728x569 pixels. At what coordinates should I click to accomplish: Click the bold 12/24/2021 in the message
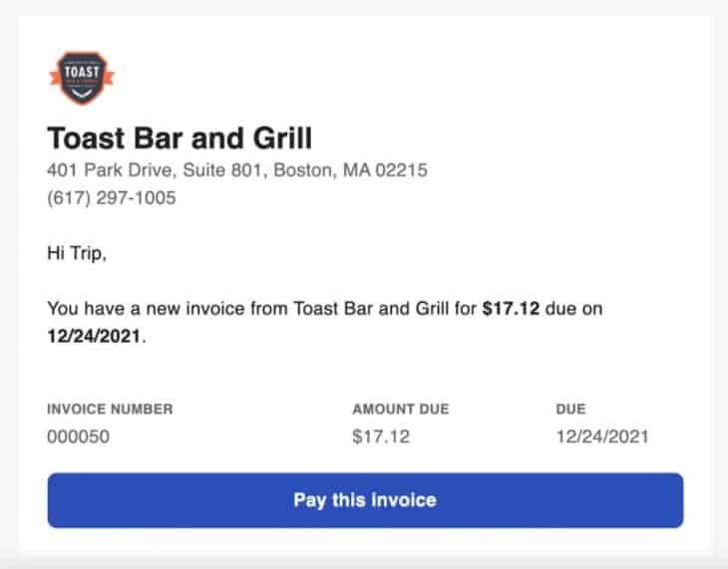95,337
